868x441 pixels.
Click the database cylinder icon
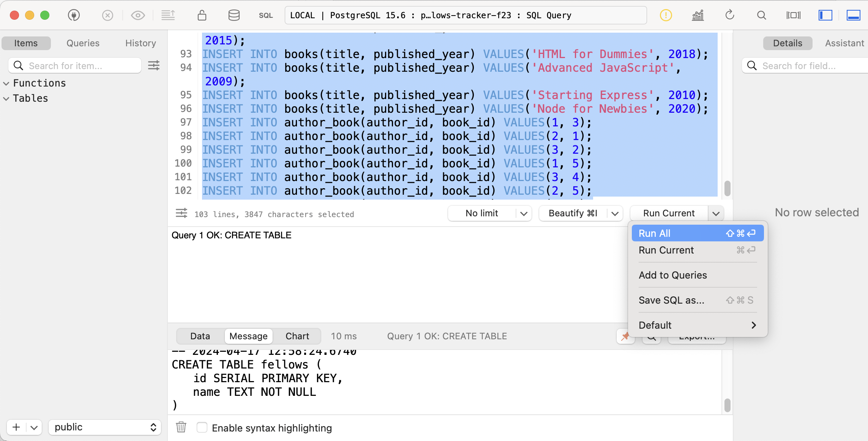234,15
